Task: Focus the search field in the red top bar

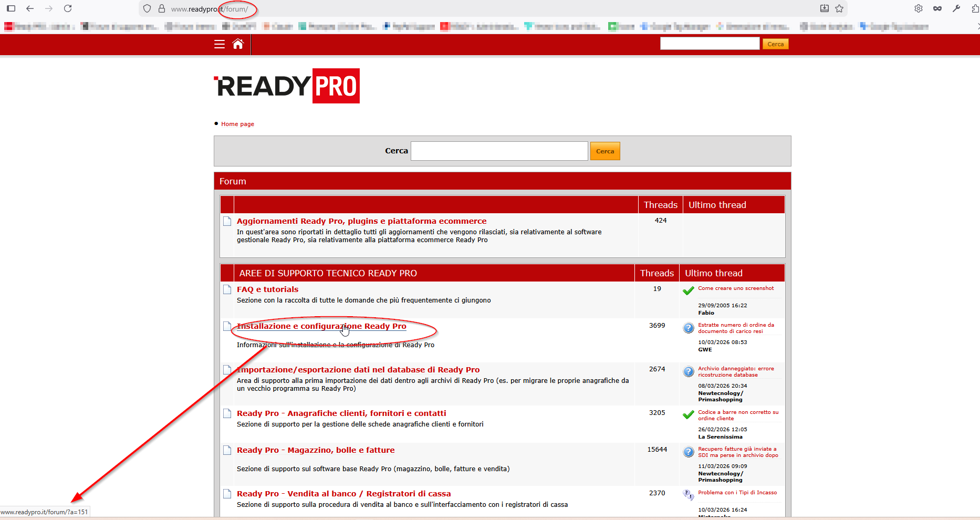Action: tap(710, 44)
